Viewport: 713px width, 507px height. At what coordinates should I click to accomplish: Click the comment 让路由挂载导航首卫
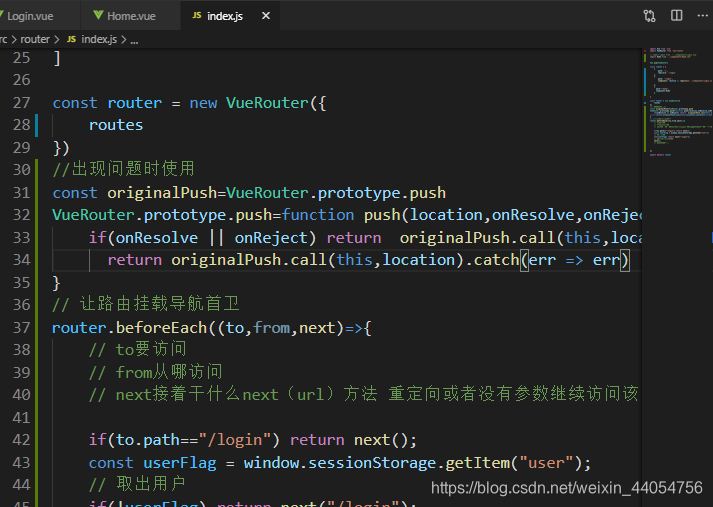tap(146, 304)
